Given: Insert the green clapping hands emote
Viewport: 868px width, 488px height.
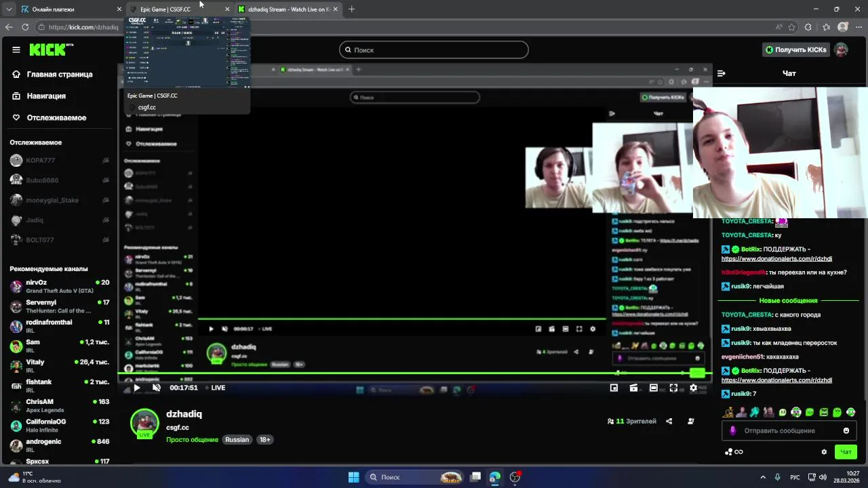Looking at the screenshot, I should [x=755, y=412].
